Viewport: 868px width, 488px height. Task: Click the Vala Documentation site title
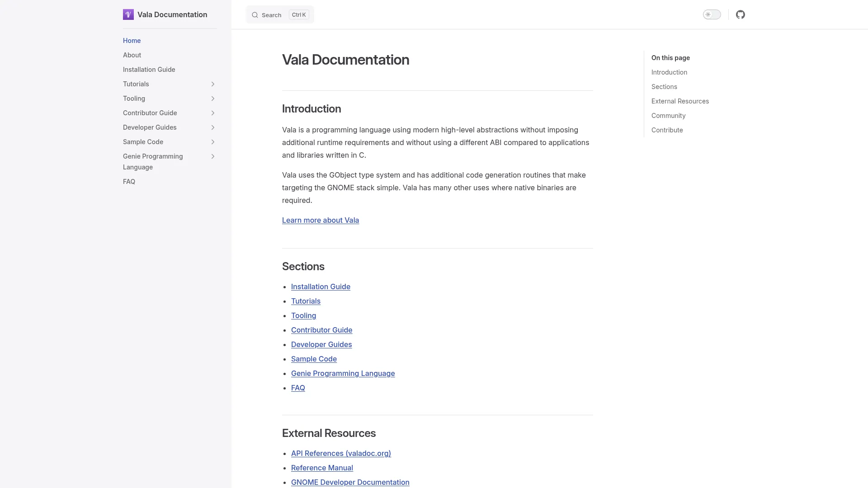[172, 14]
